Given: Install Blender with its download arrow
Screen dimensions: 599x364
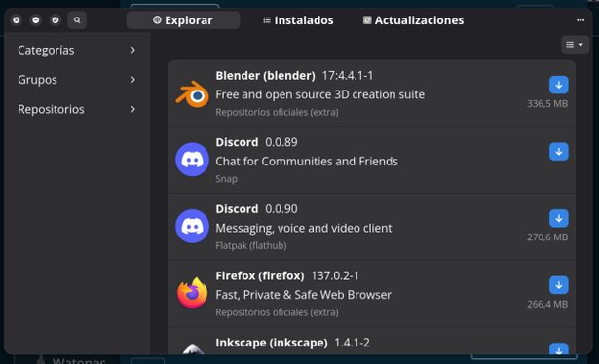Looking at the screenshot, I should pyautogui.click(x=558, y=85).
